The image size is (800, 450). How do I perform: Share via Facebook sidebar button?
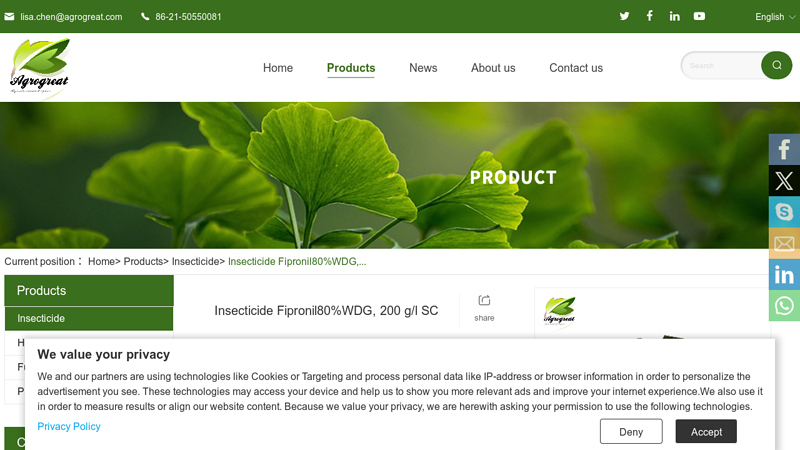[x=784, y=149]
